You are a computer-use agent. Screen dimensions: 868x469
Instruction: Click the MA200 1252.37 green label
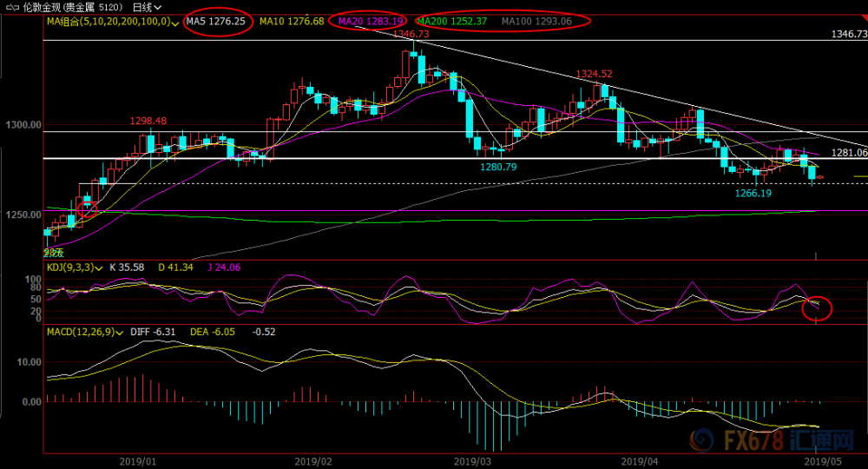451,21
